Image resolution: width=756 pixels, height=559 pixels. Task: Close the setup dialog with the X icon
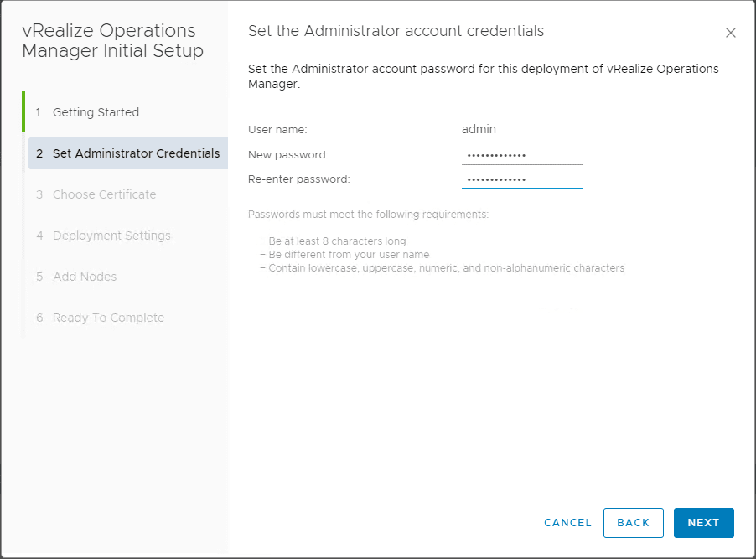coord(730,34)
